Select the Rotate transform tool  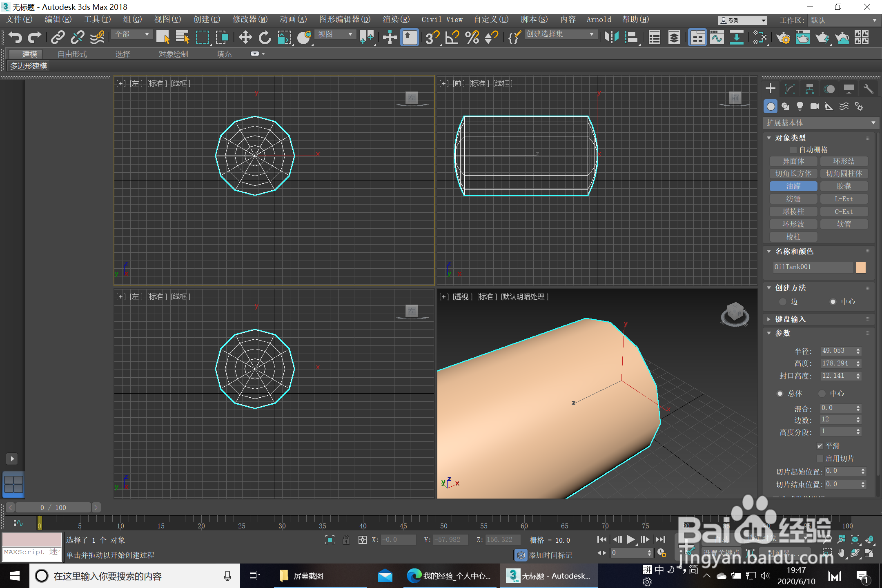[265, 38]
